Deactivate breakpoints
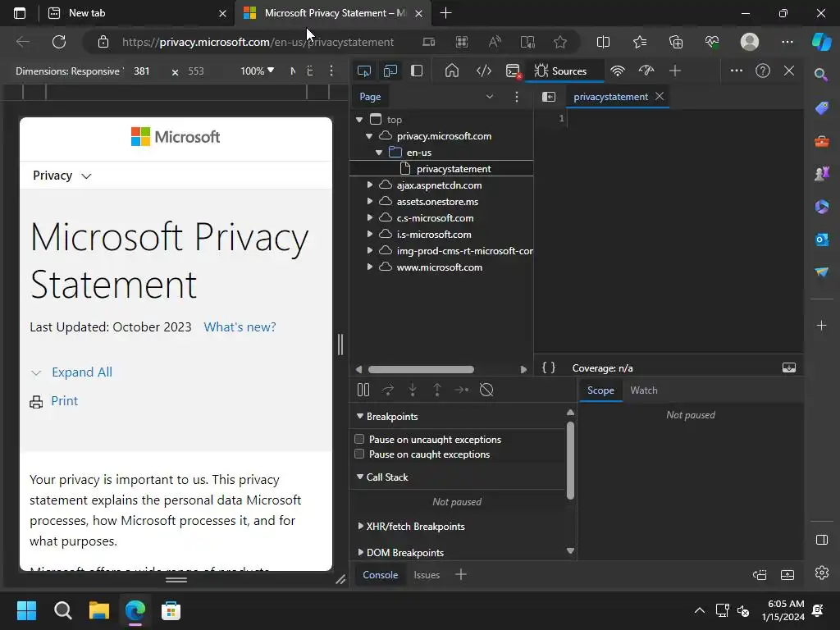This screenshot has width=840, height=630. [486, 390]
